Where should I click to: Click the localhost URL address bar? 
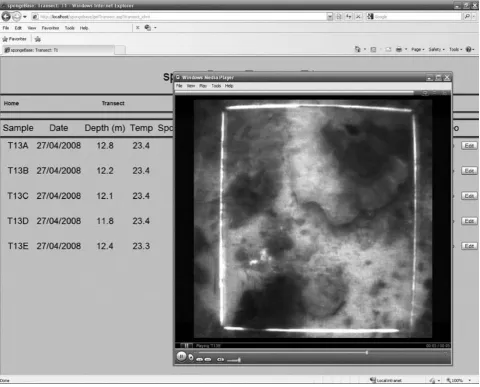(179, 16)
